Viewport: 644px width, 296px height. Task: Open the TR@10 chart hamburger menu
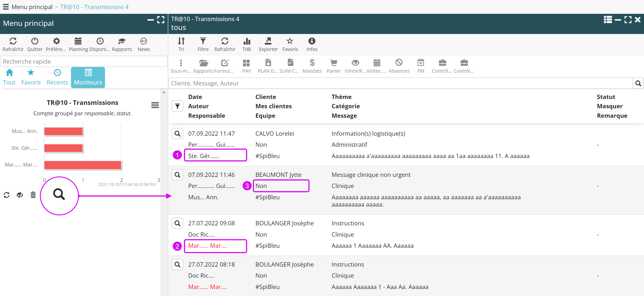click(x=155, y=105)
